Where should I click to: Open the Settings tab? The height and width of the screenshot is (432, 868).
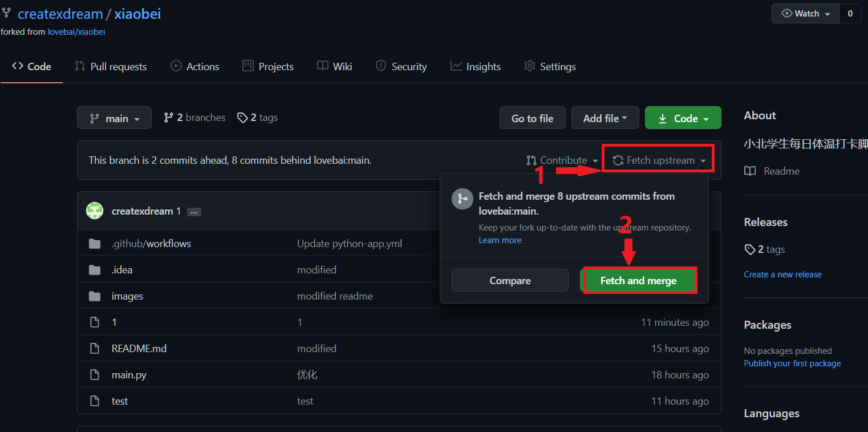pos(550,67)
